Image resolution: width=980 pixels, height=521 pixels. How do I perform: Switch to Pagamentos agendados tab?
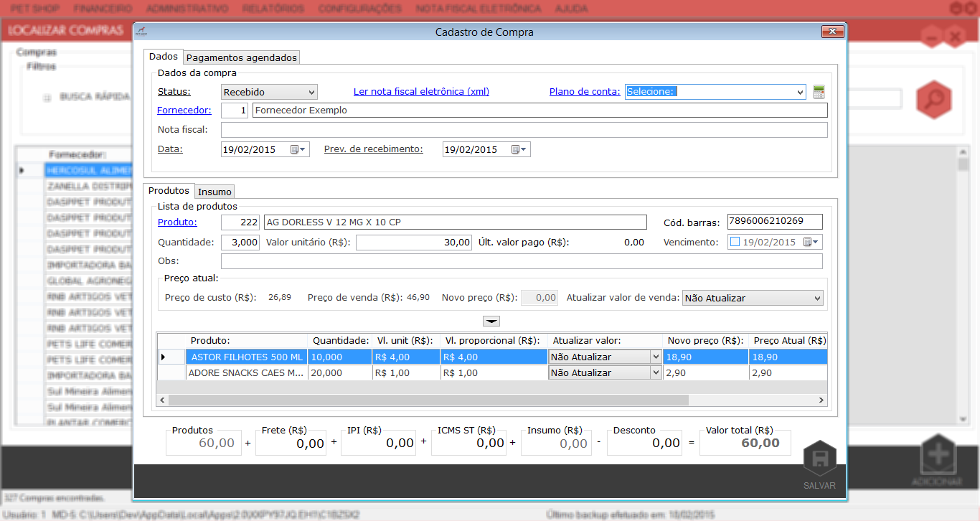[241, 57]
